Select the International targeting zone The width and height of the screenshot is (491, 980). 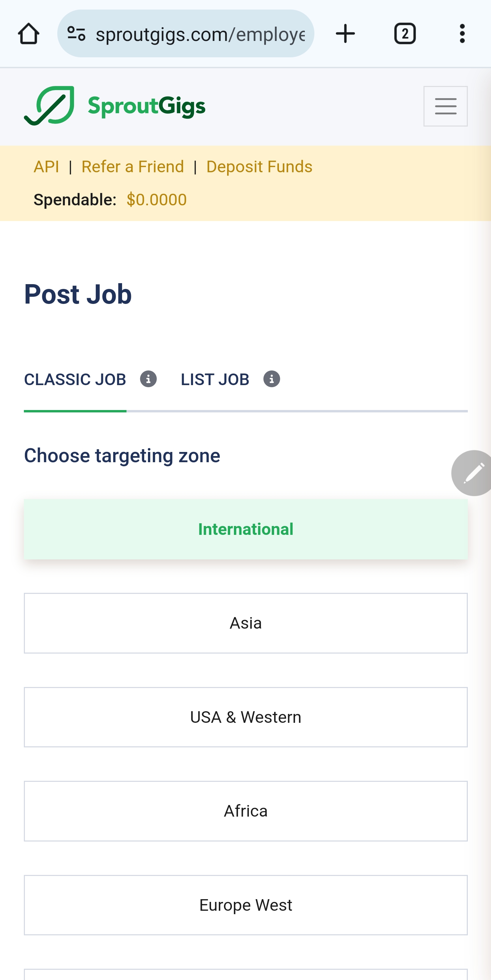click(x=246, y=529)
